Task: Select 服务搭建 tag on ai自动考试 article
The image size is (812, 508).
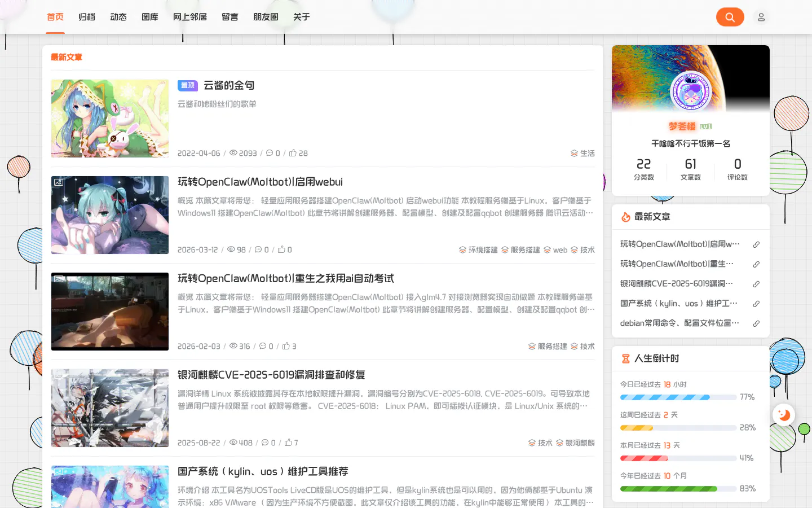Action: [548, 346]
